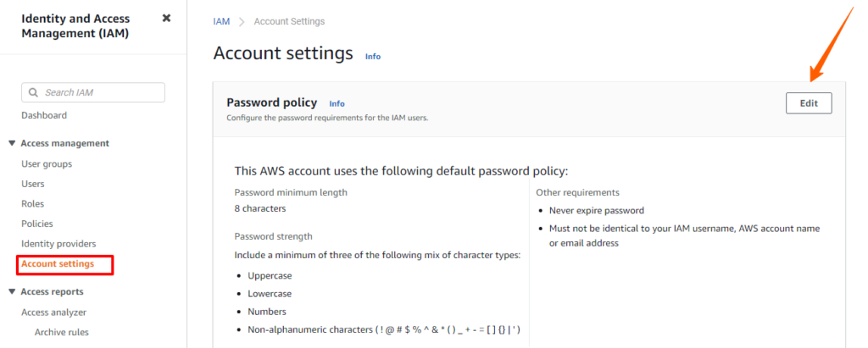This screenshot has height=348, width=868.
Task: Open the Roles page
Action: (33, 203)
